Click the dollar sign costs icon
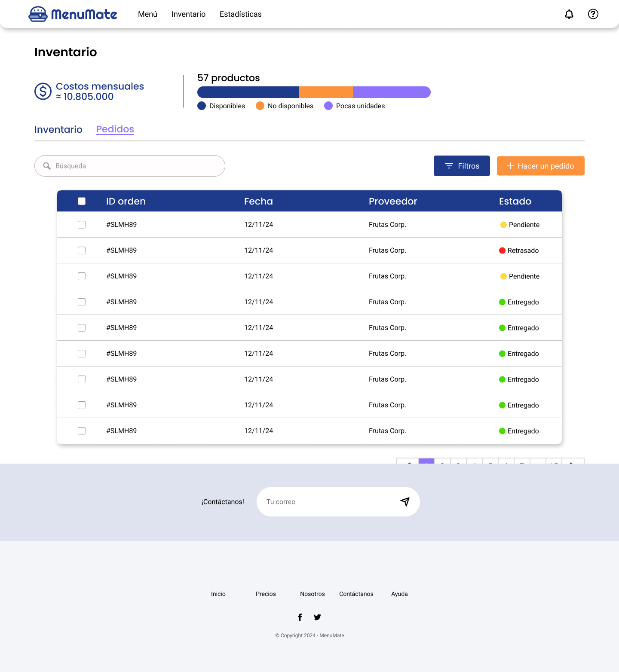This screenshot has width=619, height=672. [x=43, y=91]
